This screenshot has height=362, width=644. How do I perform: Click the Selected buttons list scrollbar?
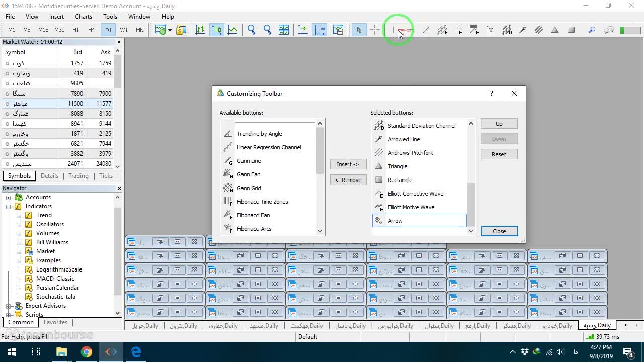click(x=471, y=177)
